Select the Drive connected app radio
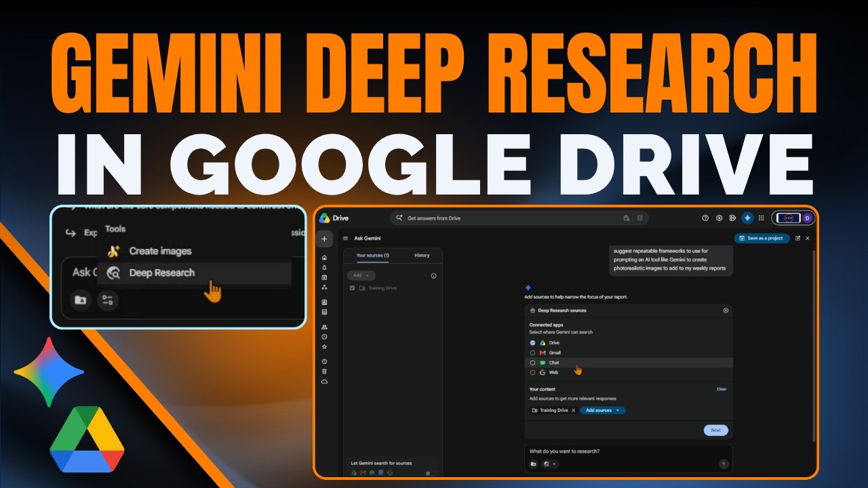The width and height of the screenshot is (868, 488). 532,343
